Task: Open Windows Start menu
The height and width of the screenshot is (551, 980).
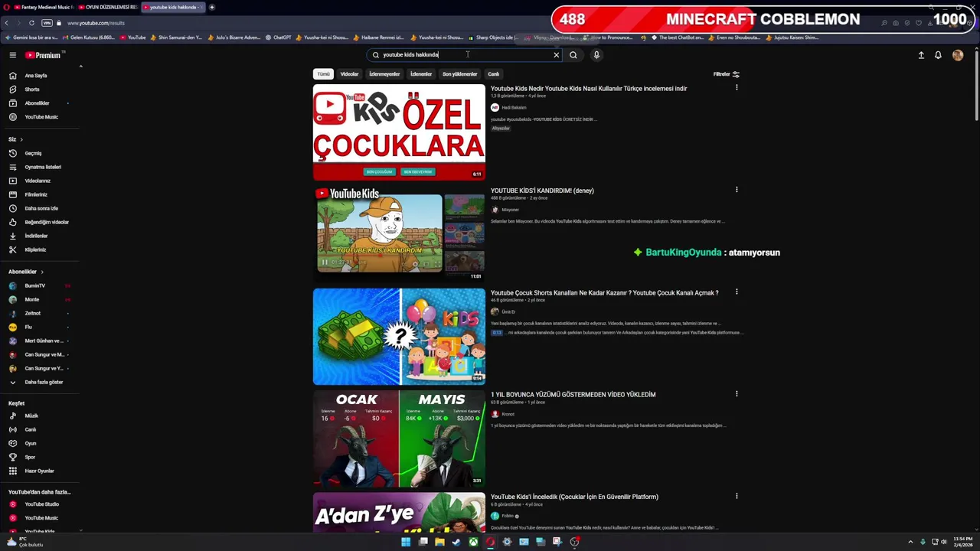Action: click(x=406, y=542)
